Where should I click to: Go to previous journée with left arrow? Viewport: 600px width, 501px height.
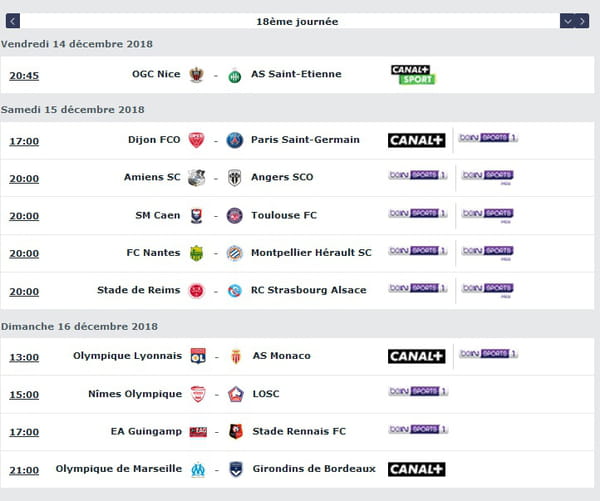13,21
